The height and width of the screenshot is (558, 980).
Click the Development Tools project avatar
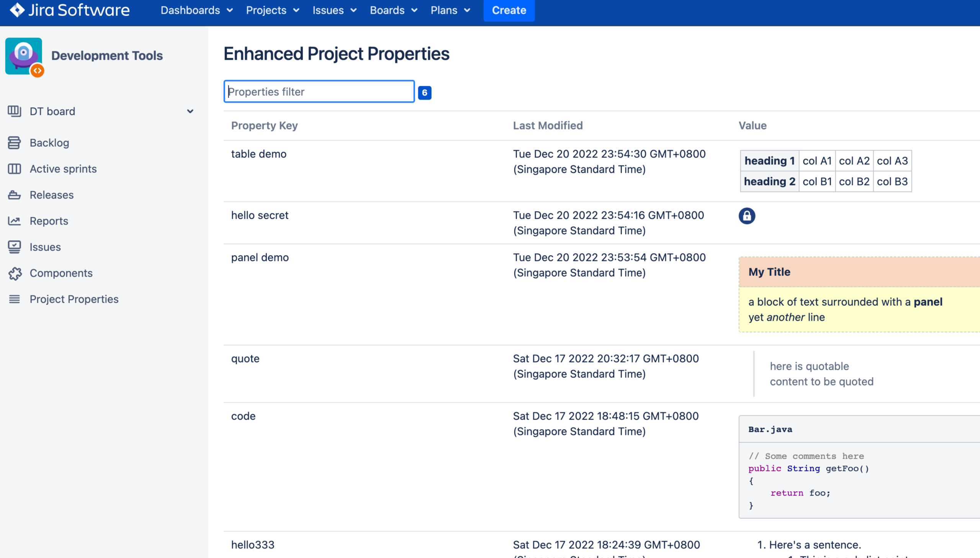tap(24, 56)
